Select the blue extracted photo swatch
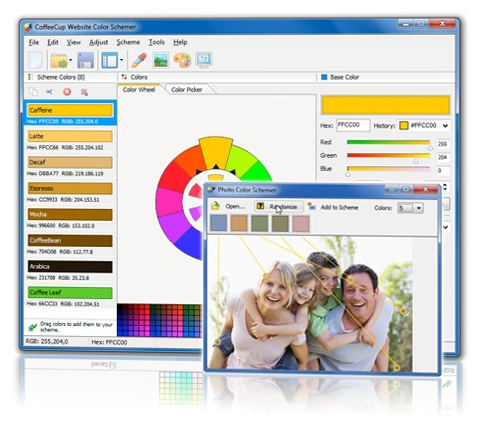 pos(219,223)
